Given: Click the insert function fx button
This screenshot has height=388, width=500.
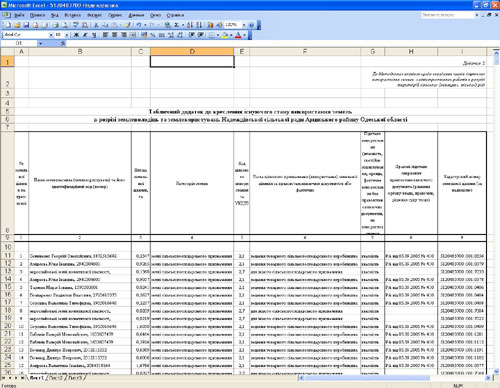Looking at the screenshot, I should click(x=63, y=43).
